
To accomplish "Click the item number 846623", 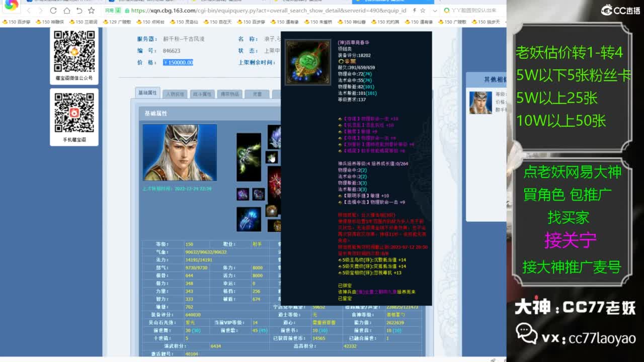I will point(172,51).
